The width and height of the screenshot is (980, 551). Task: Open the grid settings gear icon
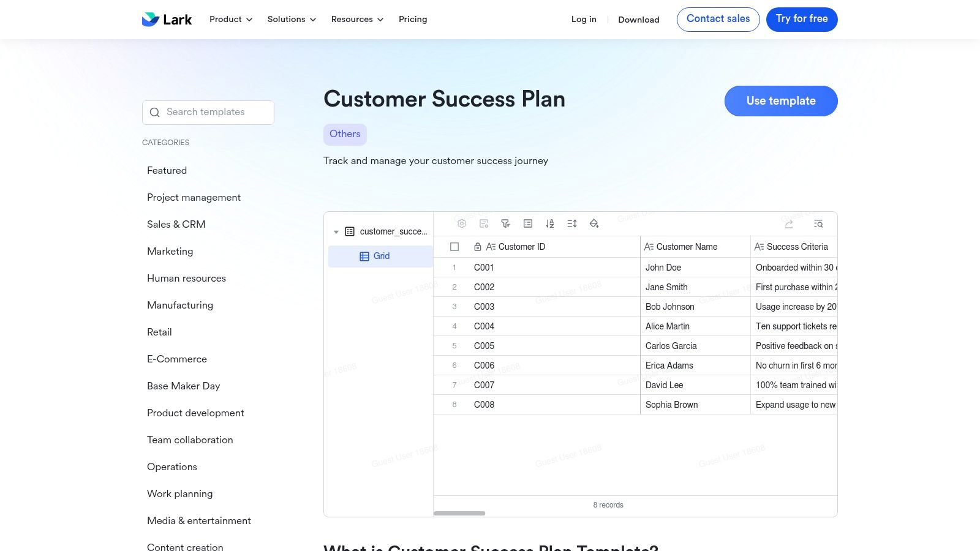[x=462, y=223]
